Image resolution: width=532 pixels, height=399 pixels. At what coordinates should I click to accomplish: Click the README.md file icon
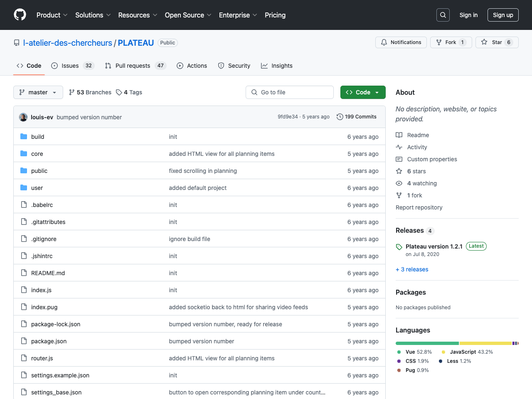coord(24,273)
